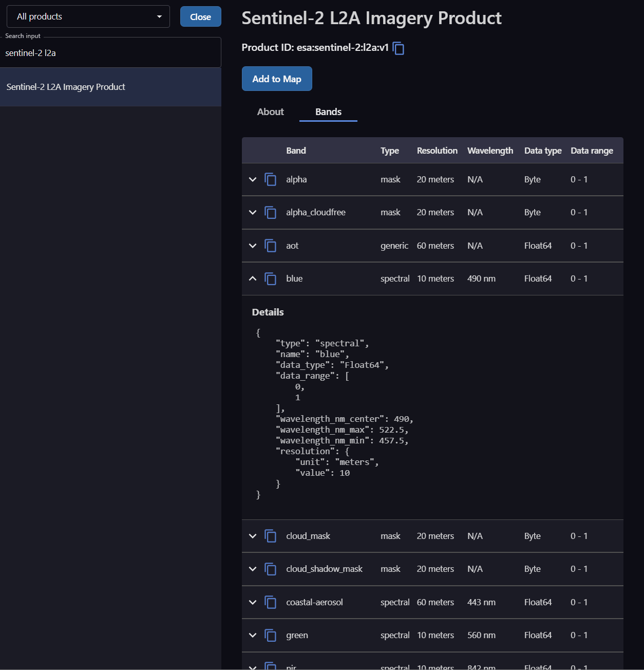The width and height of the screenshot is (644, 670).
Task: Copy the green band name
Action: tap(270, 635)
